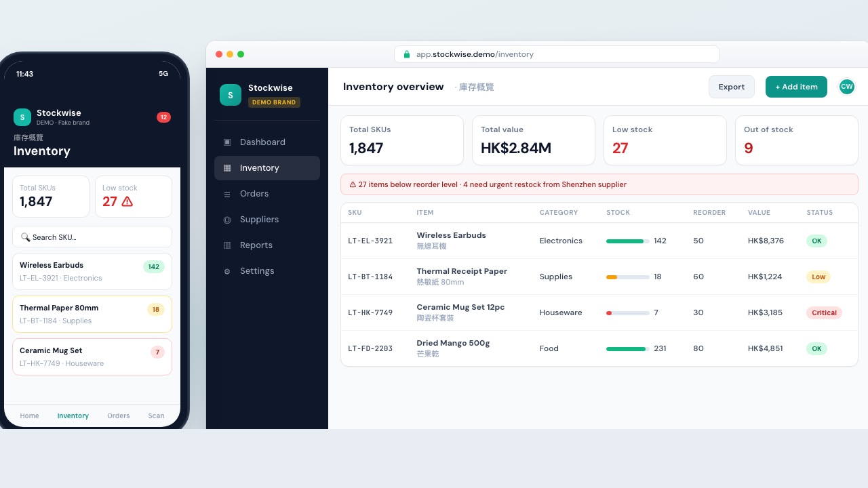Click the 5G signal indicator on phone

[163, 74]
